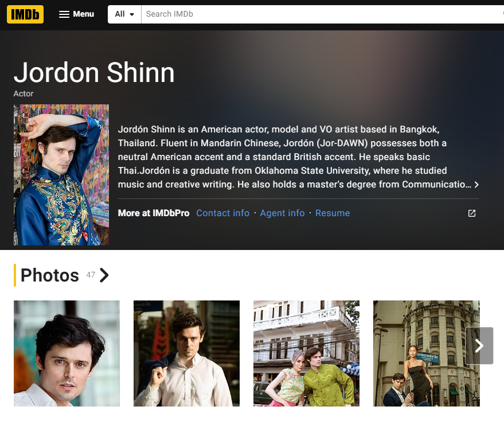Open the Agent info link

coord(282,213)
